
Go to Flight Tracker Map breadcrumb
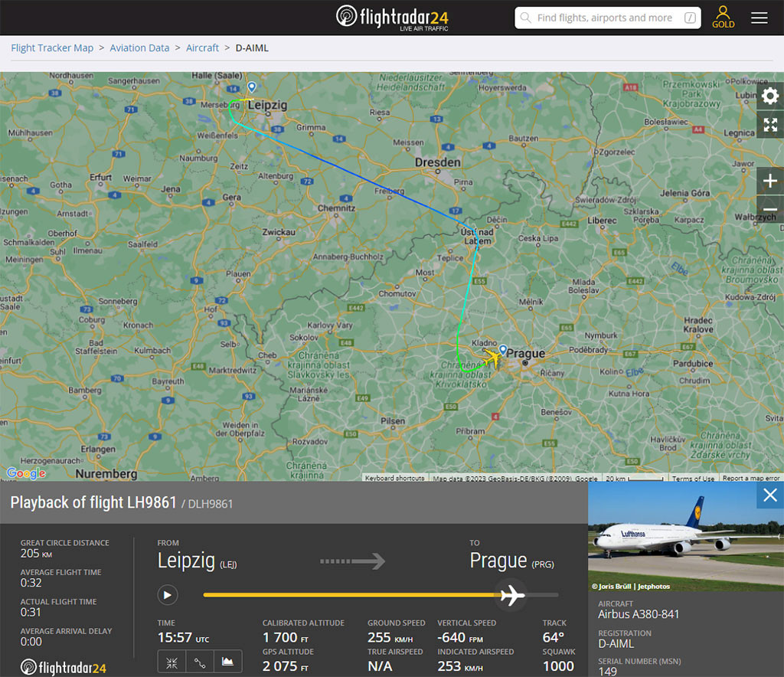click(x=52, y=47)
